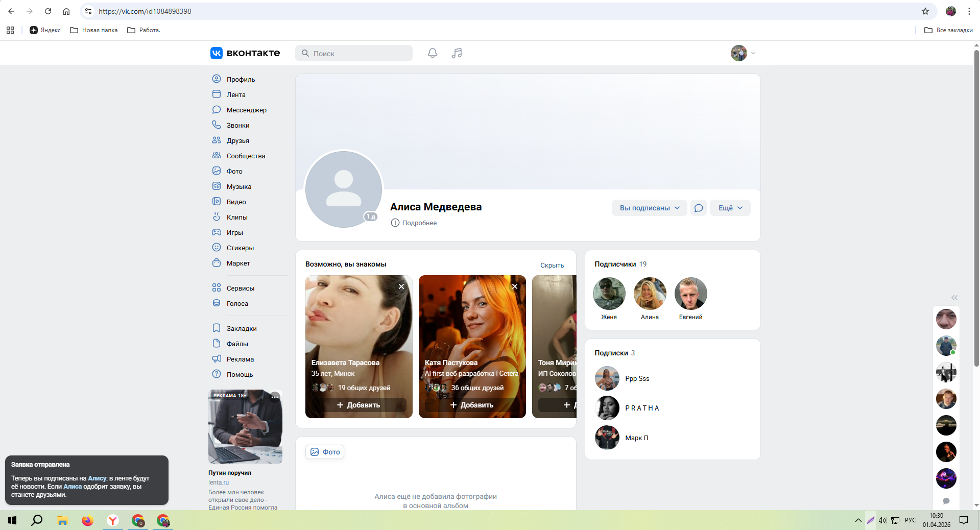Image resolution: width=980 pixels, height=530 pixels.
Task: Open Марк П subscription
Action: coord(637,438)
